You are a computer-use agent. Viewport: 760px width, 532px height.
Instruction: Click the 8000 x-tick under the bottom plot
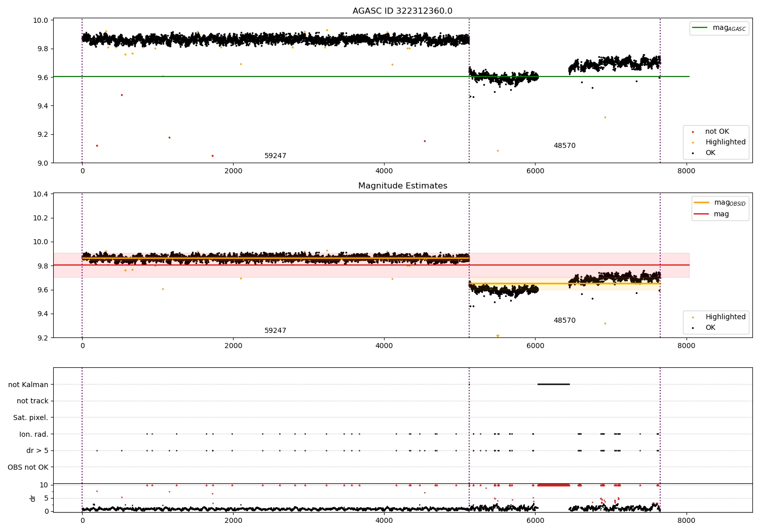[686, 521]
